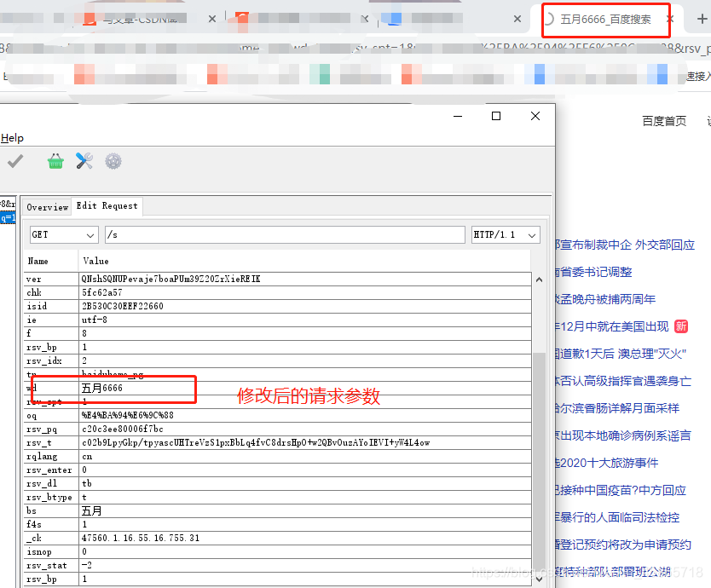This screenshot has width=711, height=588.
Task: Select the rqlang value cn
Action: pyautogui.click(x=305, y=456)
